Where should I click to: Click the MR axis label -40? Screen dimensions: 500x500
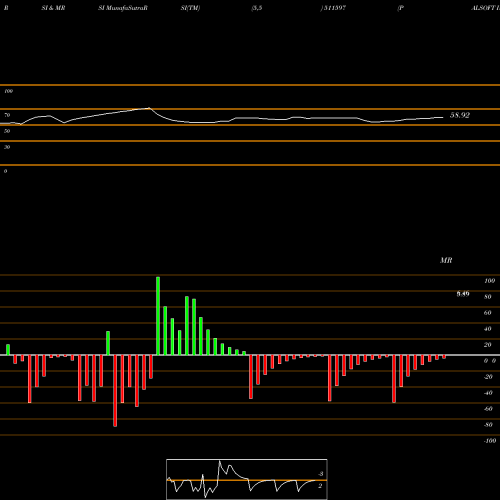488,393
